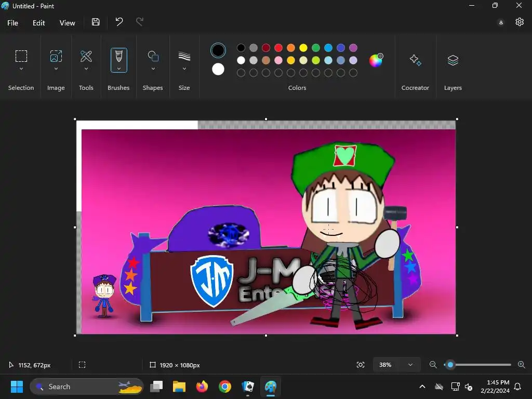Open File Explorer from the taskbar
This screenshot has height=399, width=532.
[x=179, y=387]
